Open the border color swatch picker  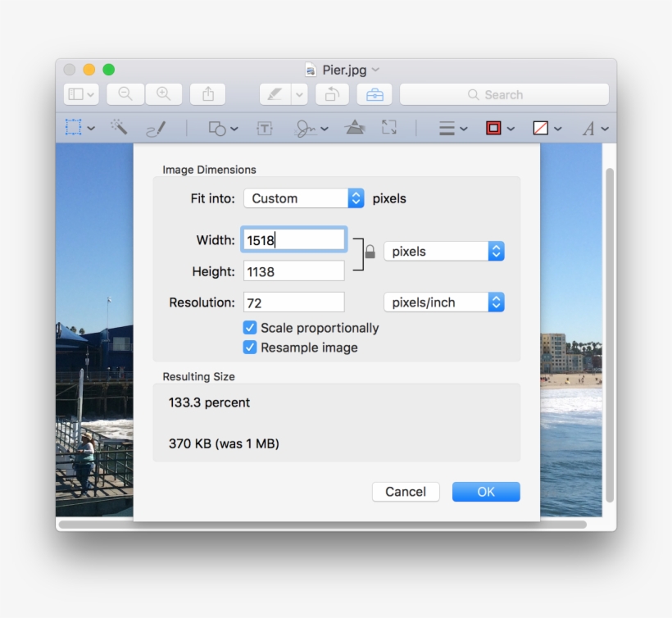[x=493, y=128]
